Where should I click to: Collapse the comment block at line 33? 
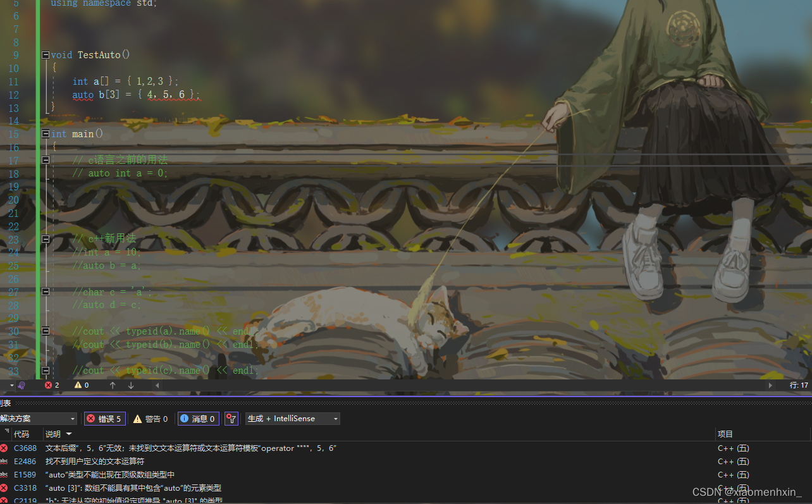click(46, 371)
